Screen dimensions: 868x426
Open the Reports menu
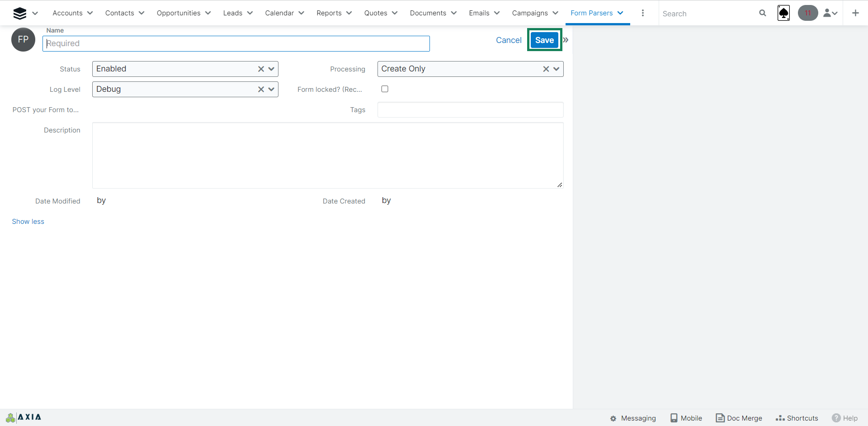334,13
